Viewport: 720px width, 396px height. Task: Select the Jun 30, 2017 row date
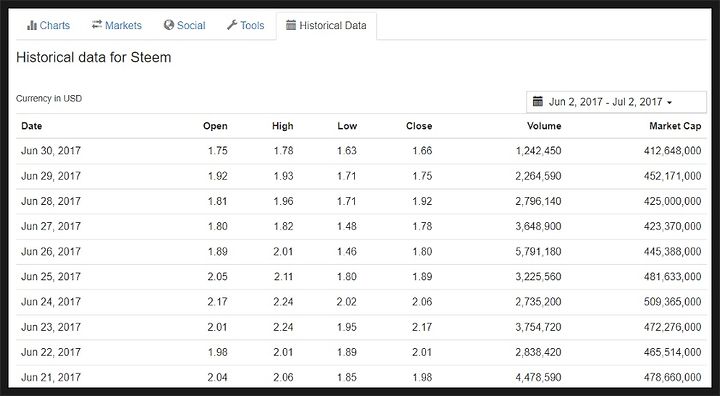51,151
